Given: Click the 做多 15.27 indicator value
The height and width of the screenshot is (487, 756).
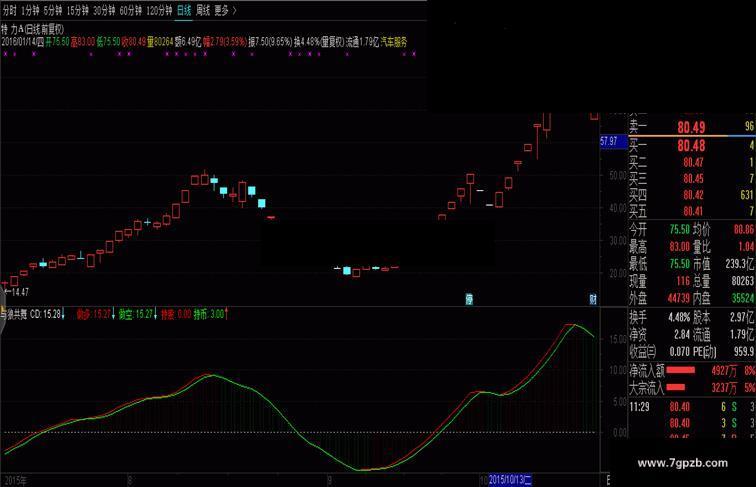Looking at the screenshot, I should point(95,314).
